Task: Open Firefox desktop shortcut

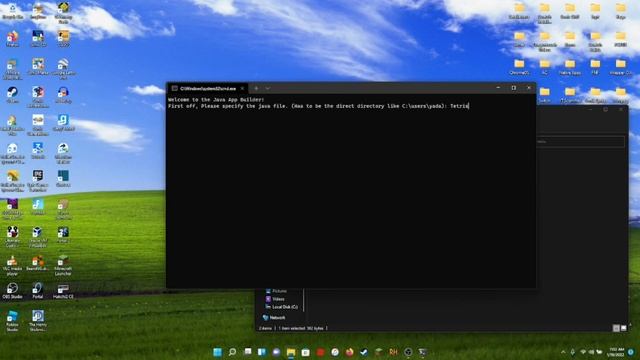Action: (13, 39)
